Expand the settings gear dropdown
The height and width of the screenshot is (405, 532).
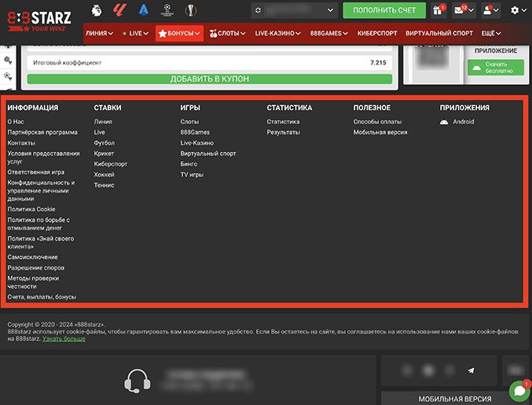pyautogui.click(x=518, y=10)
